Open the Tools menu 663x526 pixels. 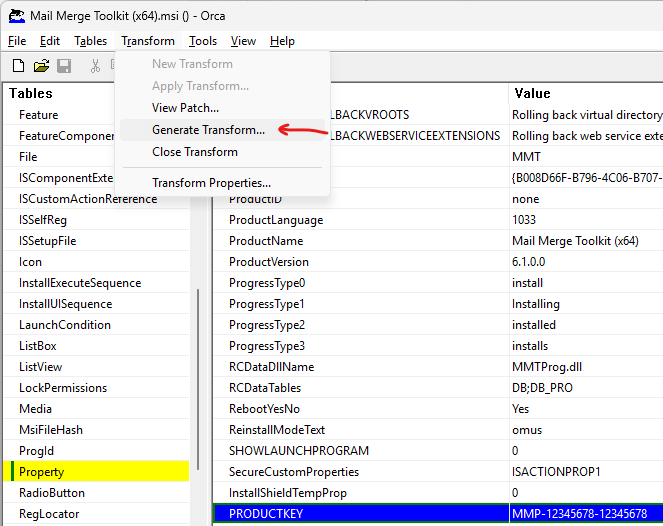point(203,41)
